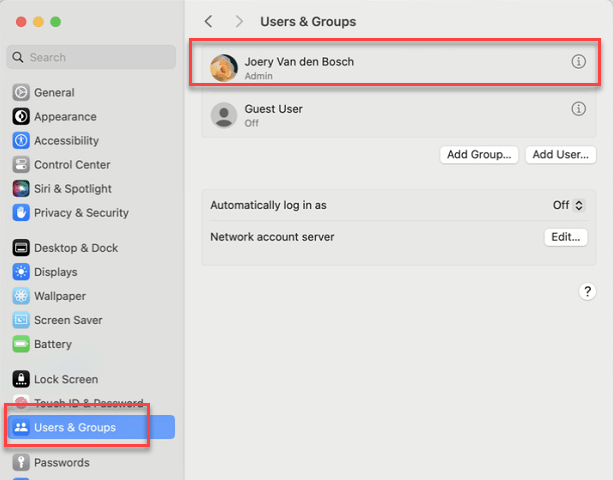Go back with the left chevron
Image resolution: width=613 pixels, height=480 pixels.
[x=209, y=21]
